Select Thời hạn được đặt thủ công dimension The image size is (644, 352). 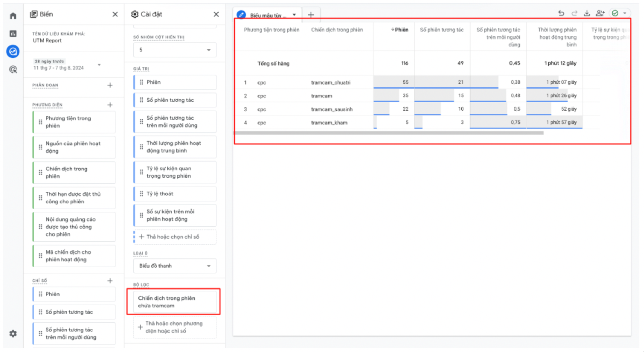tap(74, 198)
